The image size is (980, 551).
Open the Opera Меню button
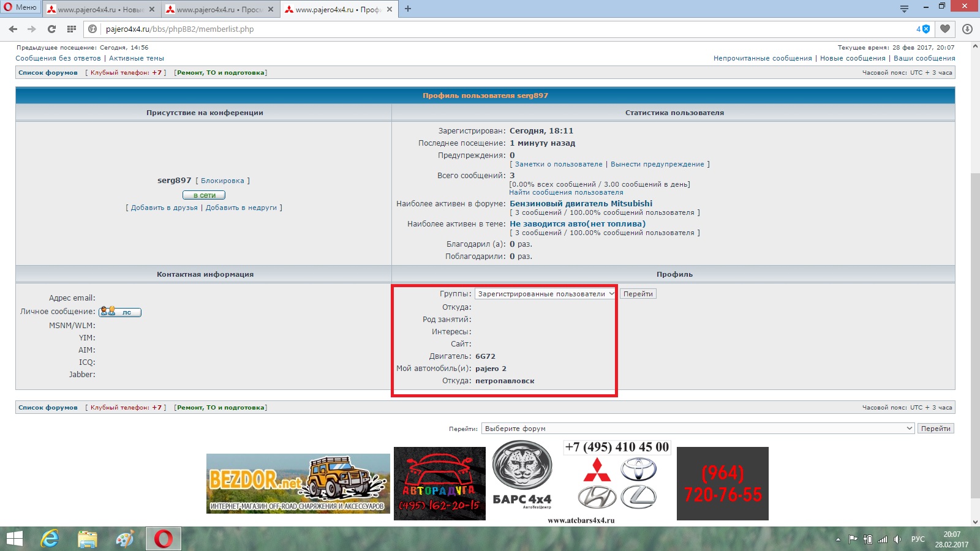click(20, 7)
